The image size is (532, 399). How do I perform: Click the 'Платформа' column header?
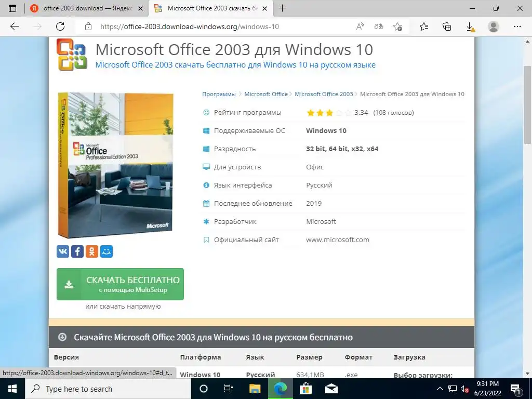point(201,357)
